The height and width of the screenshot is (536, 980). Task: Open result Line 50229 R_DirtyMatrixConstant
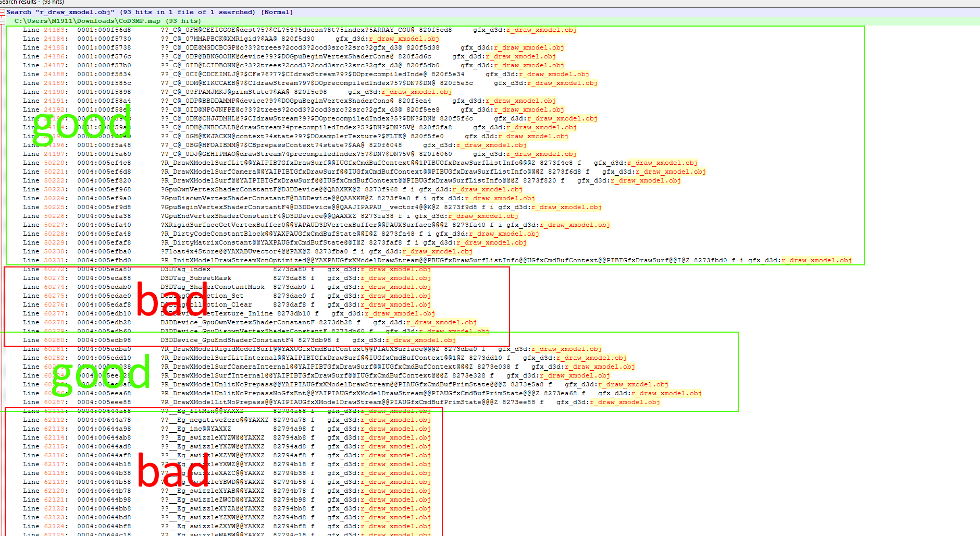(x=275, y=242)
